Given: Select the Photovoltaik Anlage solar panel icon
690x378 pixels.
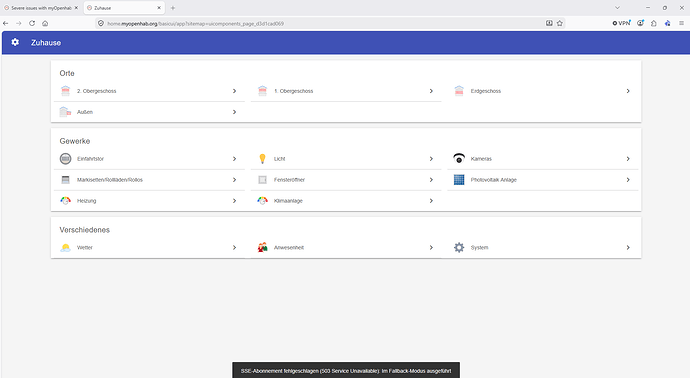Looking at the screenshot, I should (x=459, y=180).
